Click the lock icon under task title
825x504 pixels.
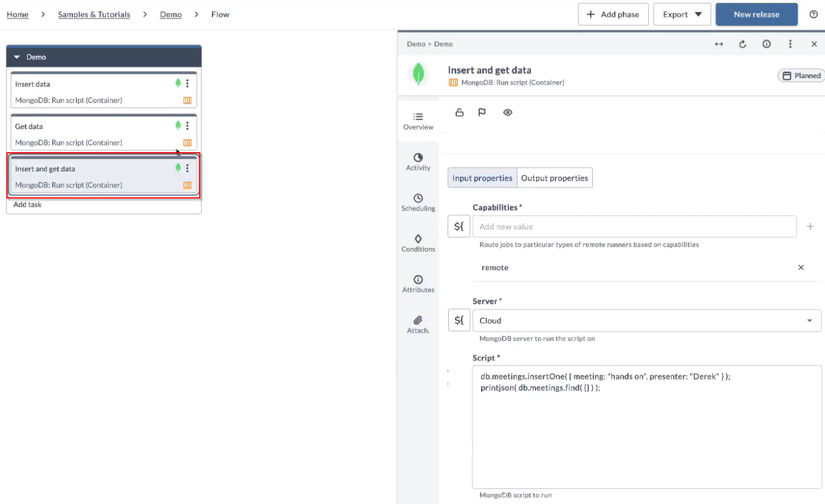460,112
